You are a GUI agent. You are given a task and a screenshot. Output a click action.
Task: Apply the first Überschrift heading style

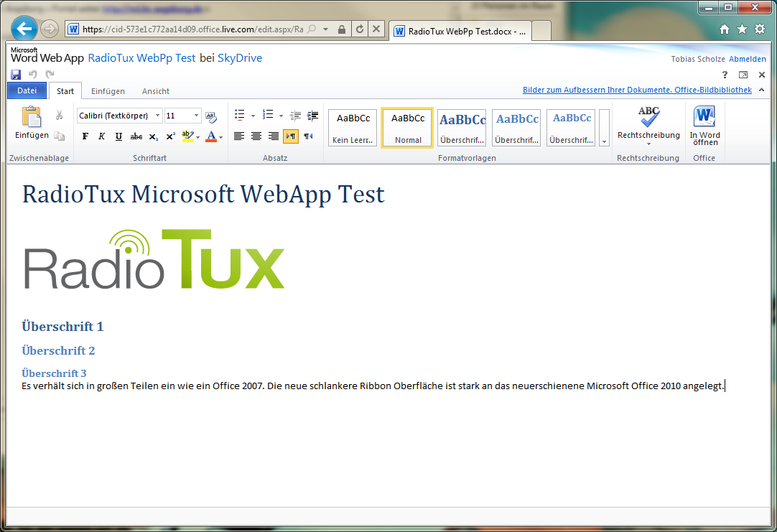tap(462, 128)
